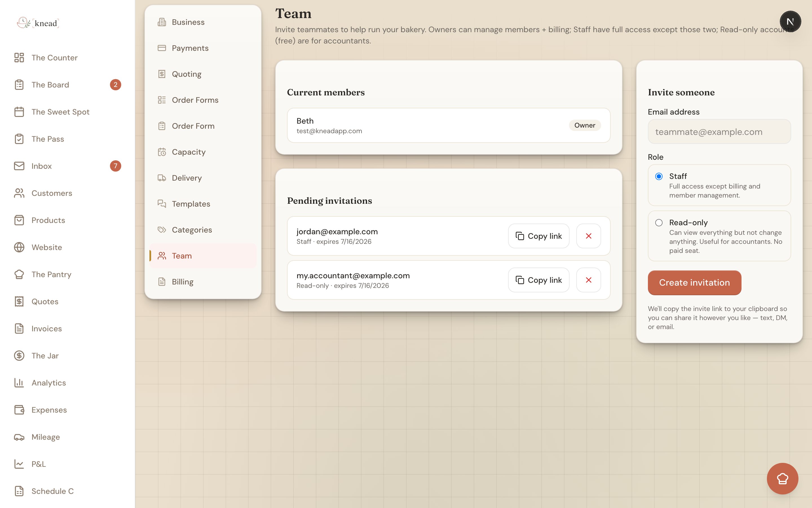Click the 'Current members' heading
Viewport: 812px width, 508px height.
pos(326,92)
